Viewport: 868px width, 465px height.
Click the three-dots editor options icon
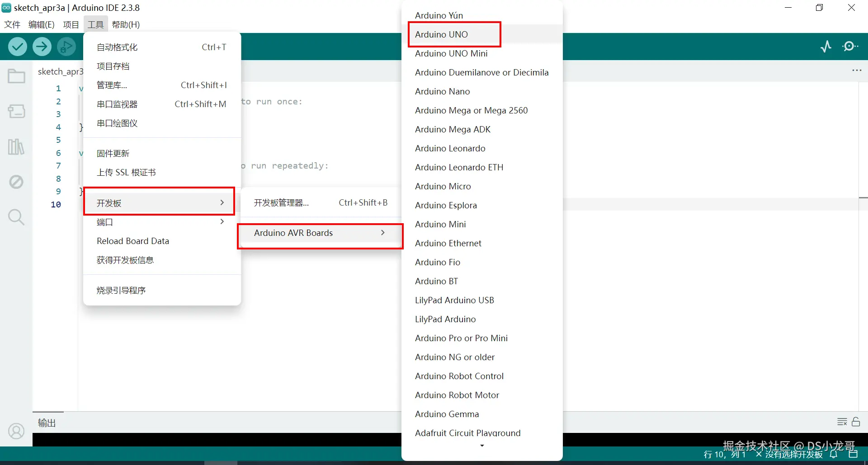[x=857, y=70]
